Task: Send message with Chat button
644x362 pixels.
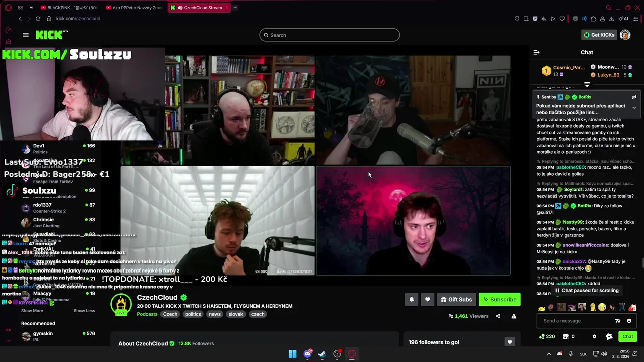Action: (x=627, y=336)
